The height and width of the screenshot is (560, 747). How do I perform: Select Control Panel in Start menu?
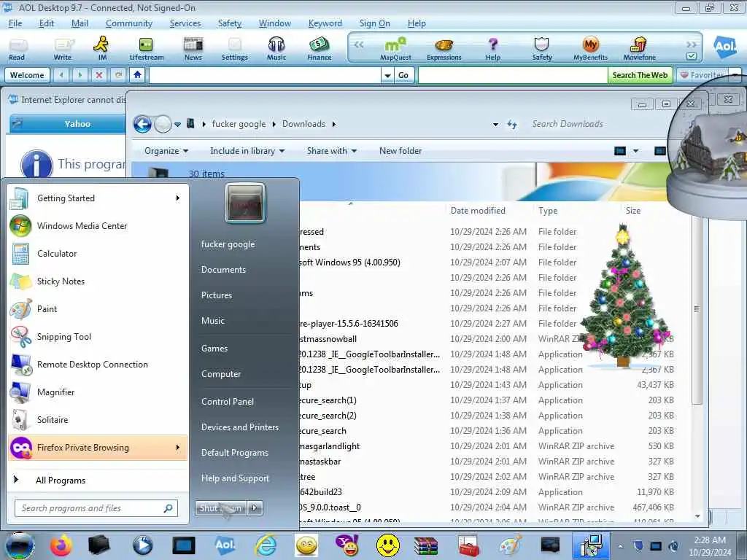[228, 402]
